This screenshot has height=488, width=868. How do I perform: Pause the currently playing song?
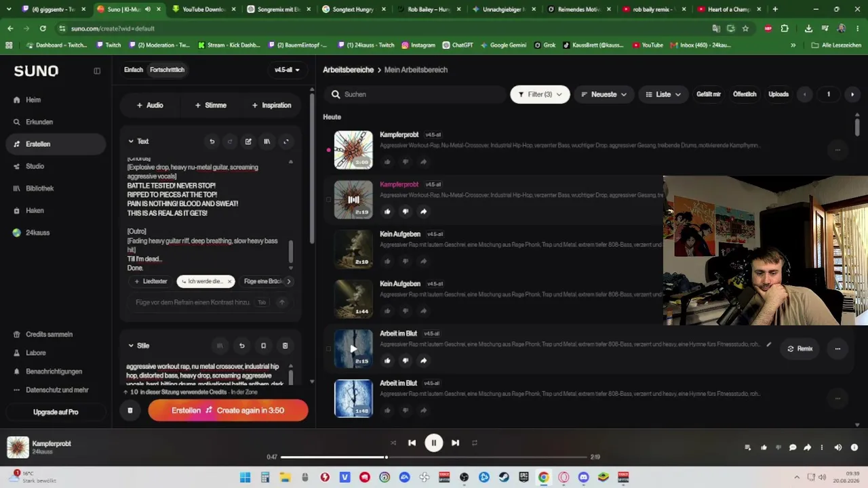(x=433, y=443)
